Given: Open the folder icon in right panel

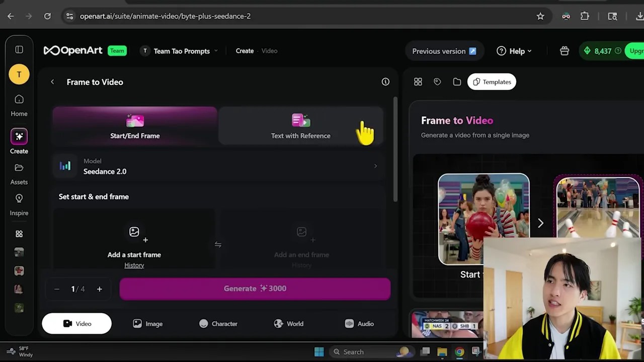Looking at the screenshot, I should click(x=457, y=81).
